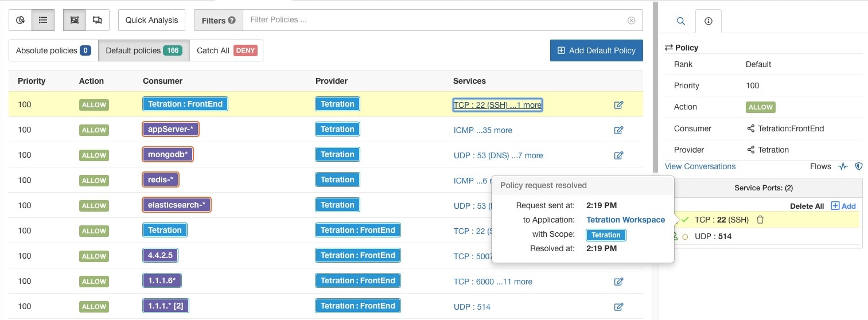Open TCP : 6000 ...11 more services
Viewport: 868px width, 320px height.
(493, 282)
